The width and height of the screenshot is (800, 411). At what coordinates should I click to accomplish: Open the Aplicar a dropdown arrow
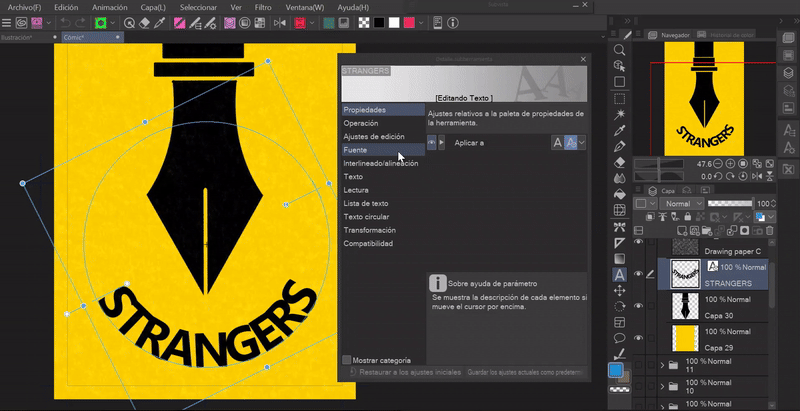[x=582, y=143]
